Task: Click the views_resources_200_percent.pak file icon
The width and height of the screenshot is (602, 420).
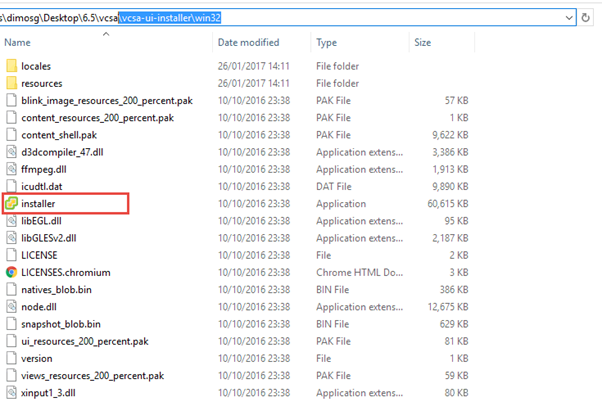Action: [x=12, y=375]
